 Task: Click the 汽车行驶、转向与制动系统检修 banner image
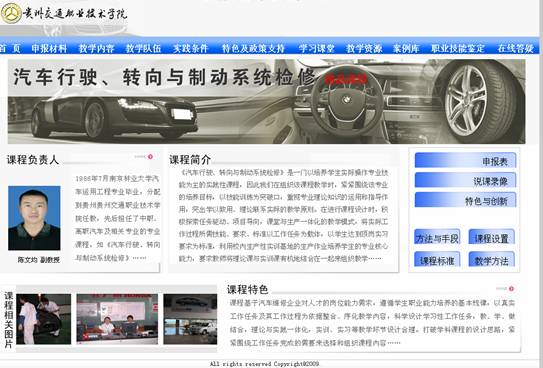tap(266, 101)
